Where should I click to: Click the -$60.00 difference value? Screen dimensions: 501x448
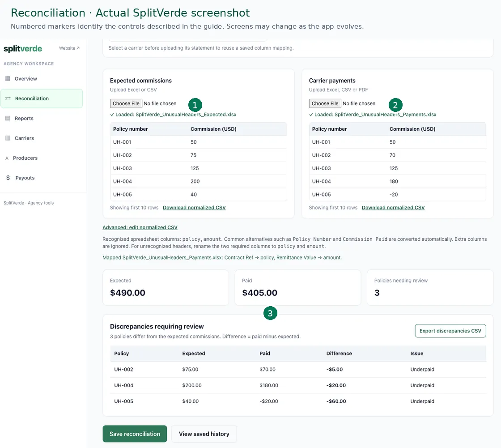[x=336, y=401]
